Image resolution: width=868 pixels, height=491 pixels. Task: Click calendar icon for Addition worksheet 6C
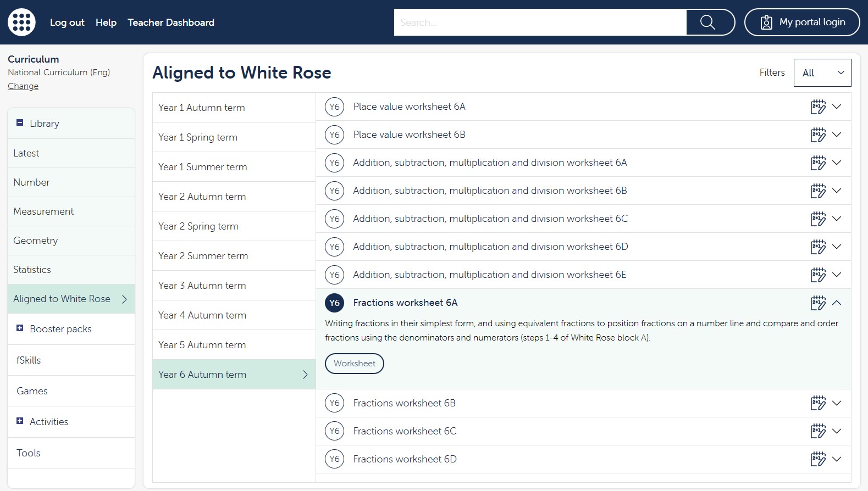tap(818, 219)
